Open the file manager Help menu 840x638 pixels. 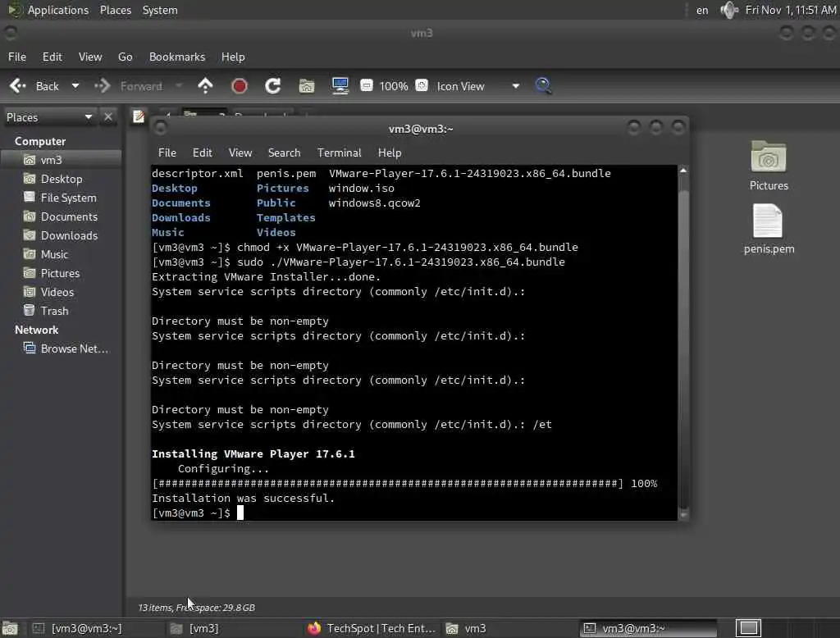click(233, 57)
